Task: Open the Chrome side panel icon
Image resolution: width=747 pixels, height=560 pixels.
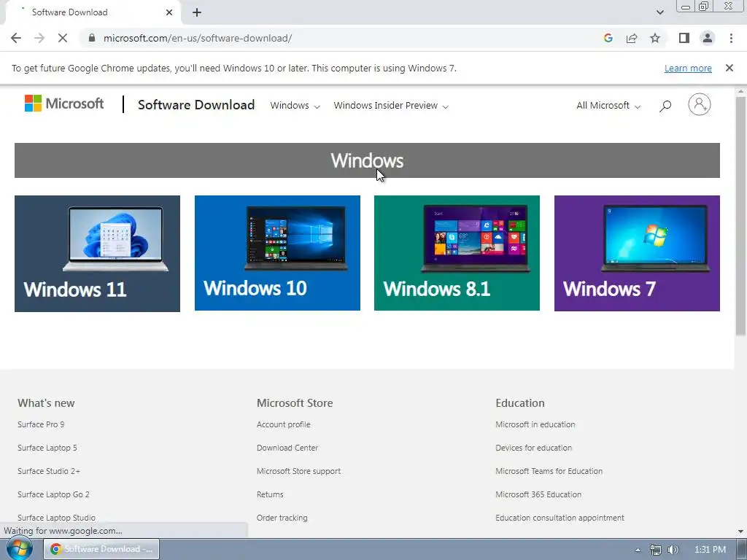Action: (x=684, y=38)
